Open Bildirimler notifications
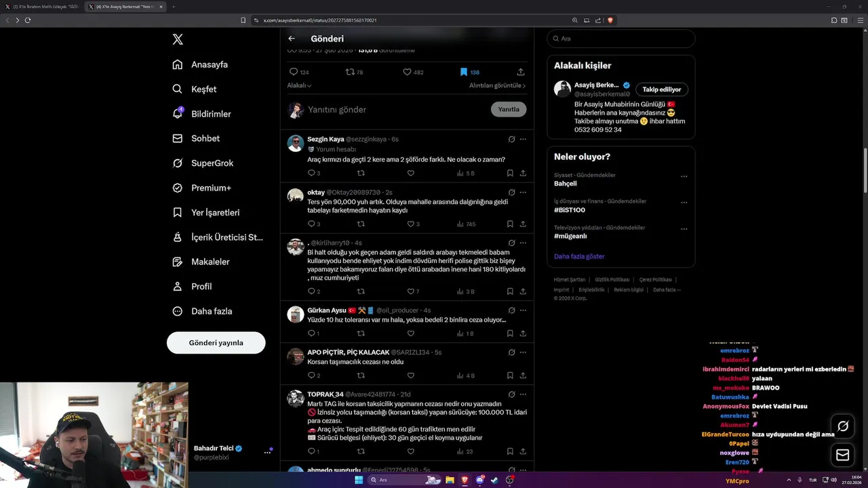 201,114
